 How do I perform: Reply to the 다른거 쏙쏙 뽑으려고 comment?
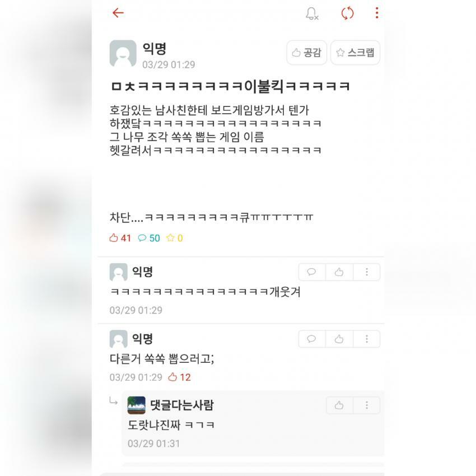tap(312, 339)
